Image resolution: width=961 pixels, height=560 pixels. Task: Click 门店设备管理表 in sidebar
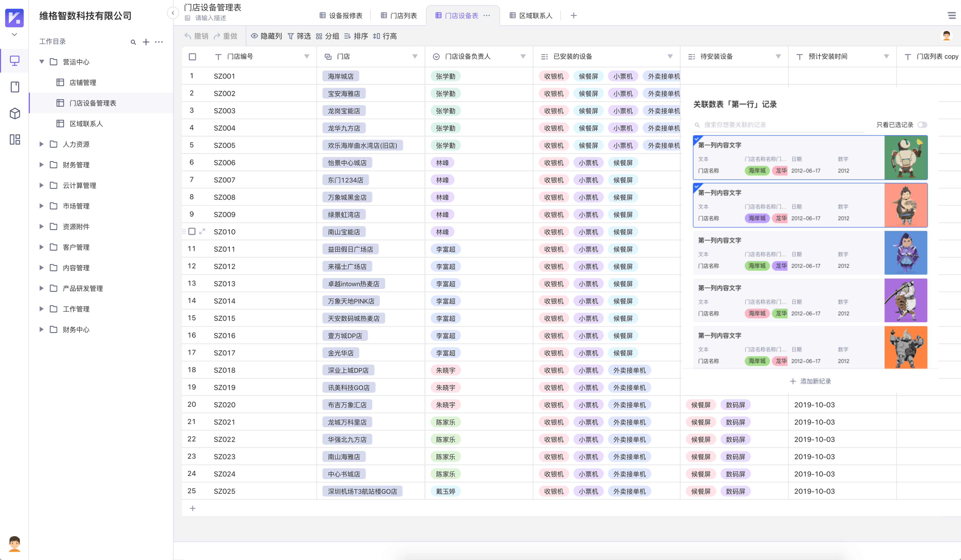tap(101, 103)
